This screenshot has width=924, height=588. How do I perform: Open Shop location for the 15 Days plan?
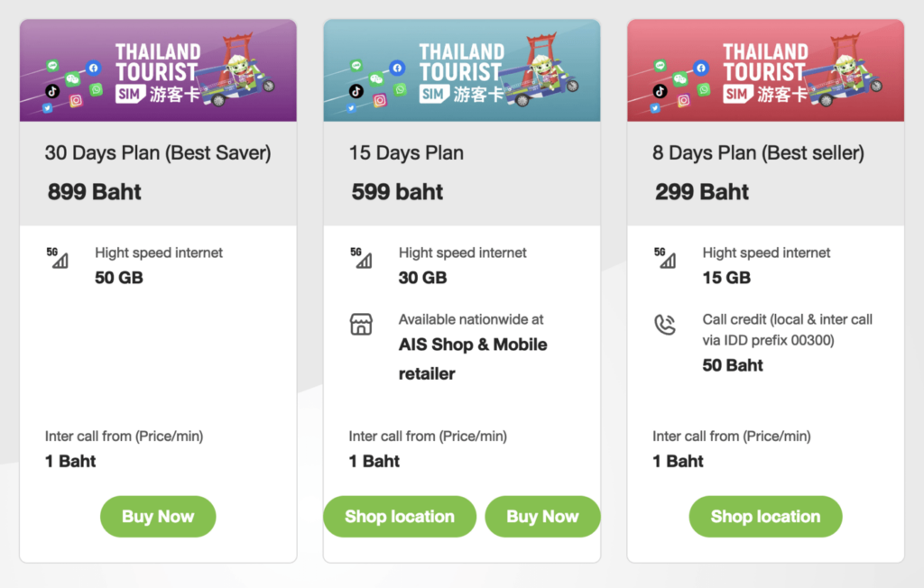tap(400, 516)
